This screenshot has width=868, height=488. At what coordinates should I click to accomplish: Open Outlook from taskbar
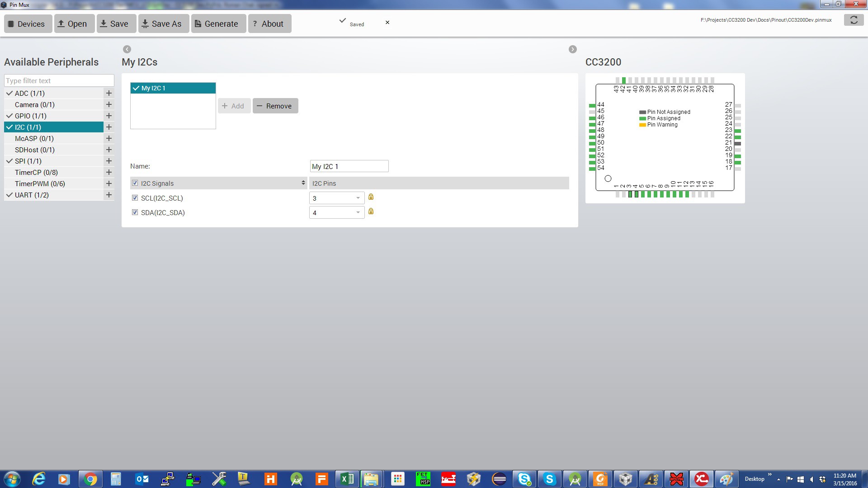tap(142, 479)
